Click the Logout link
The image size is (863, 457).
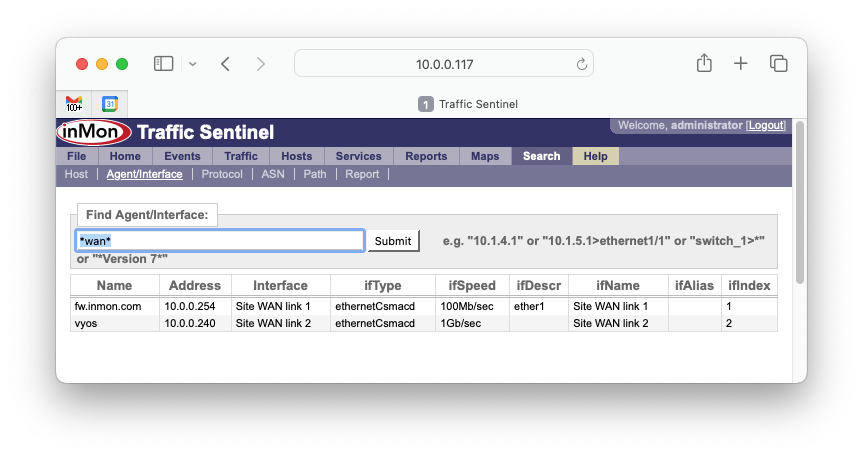click(x=766, y=126)
